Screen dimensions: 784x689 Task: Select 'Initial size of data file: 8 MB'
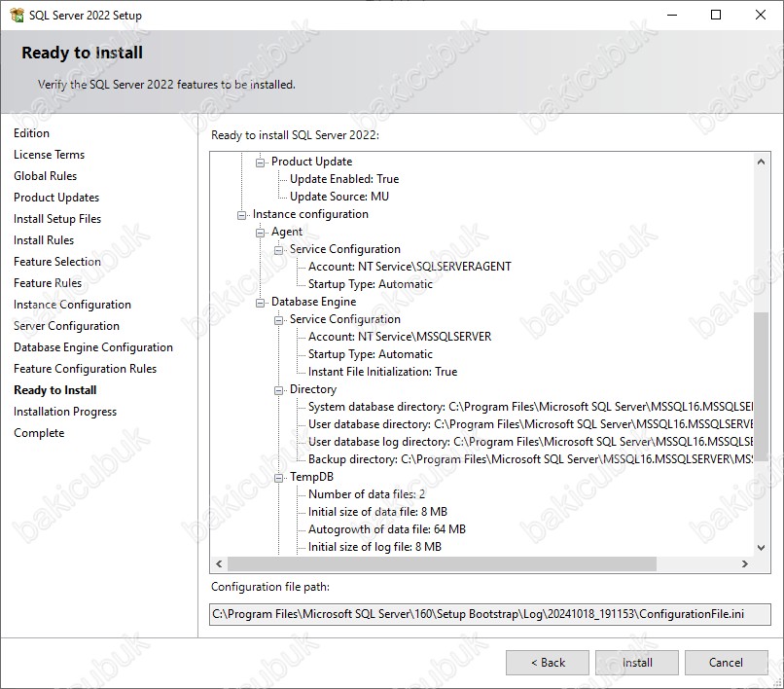[378, 512]
